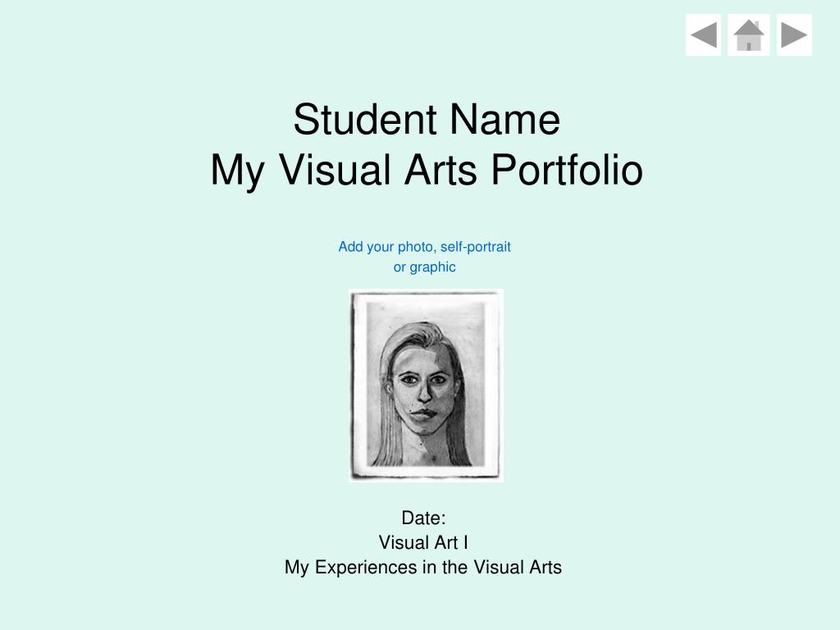Place cursor on the 'Date:' line
The height and width of the screenshot is (630, 840).
coord(423,518)
